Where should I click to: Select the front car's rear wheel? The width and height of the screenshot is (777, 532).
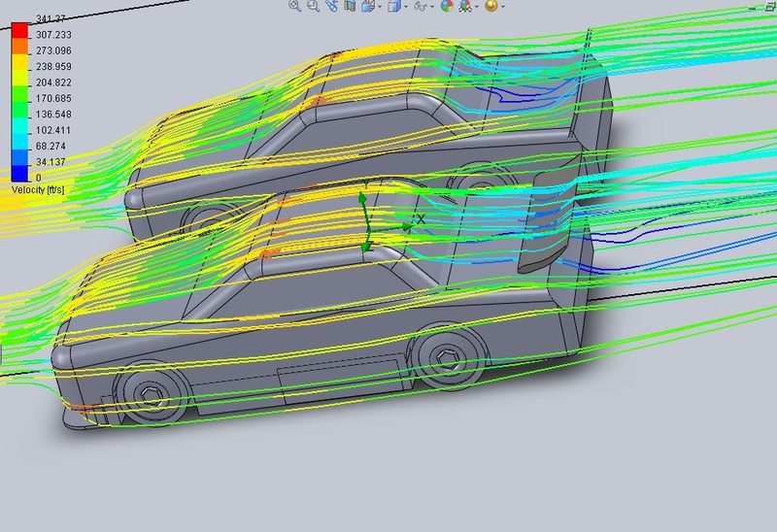(x=449, y=357)
